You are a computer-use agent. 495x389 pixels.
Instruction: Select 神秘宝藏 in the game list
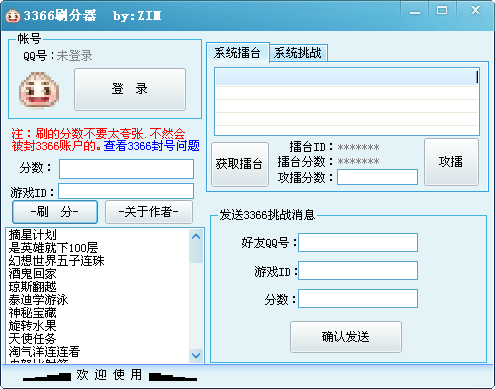tap(32, 313)
